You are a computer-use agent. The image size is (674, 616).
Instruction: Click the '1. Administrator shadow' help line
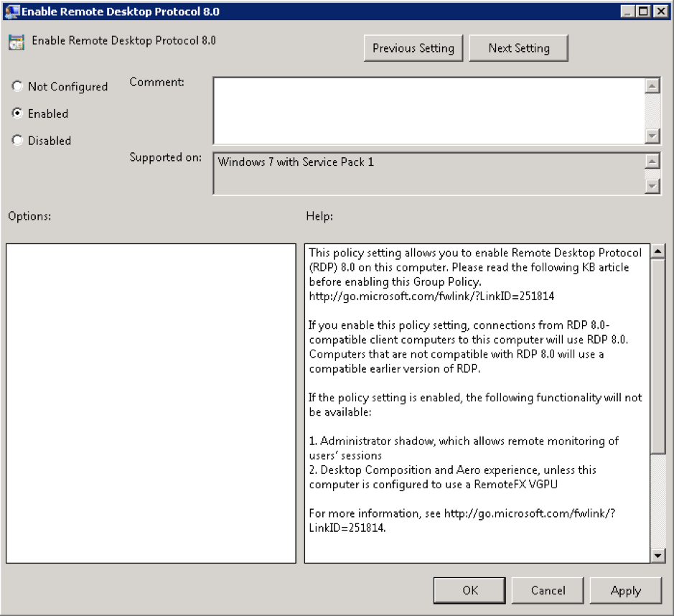tap(464, 448)
